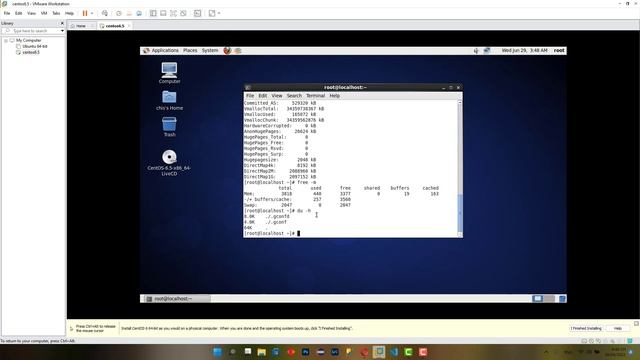Click the VMware pause/suspend toolbar button

coord(85,13)
